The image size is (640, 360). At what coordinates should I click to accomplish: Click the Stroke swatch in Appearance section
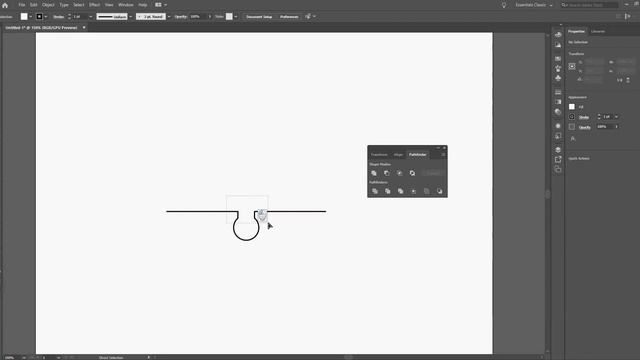click(572, 117)
